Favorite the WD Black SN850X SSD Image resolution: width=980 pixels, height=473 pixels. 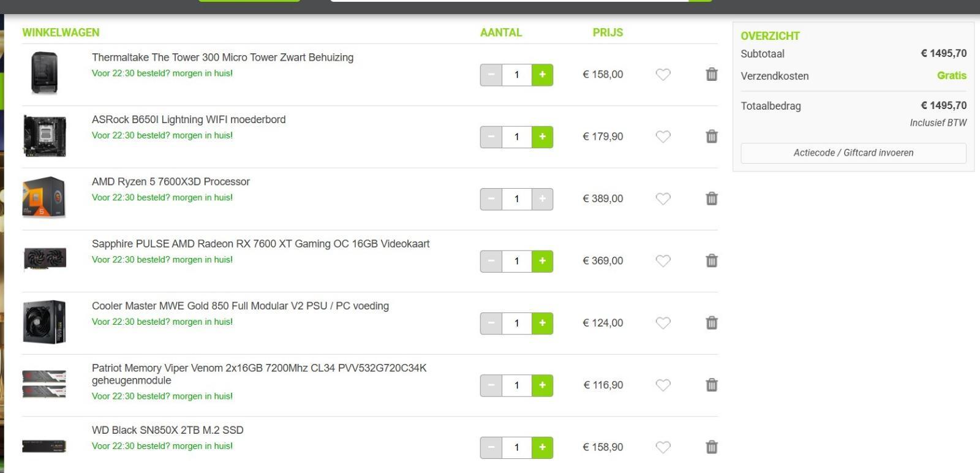coord(663,447)
